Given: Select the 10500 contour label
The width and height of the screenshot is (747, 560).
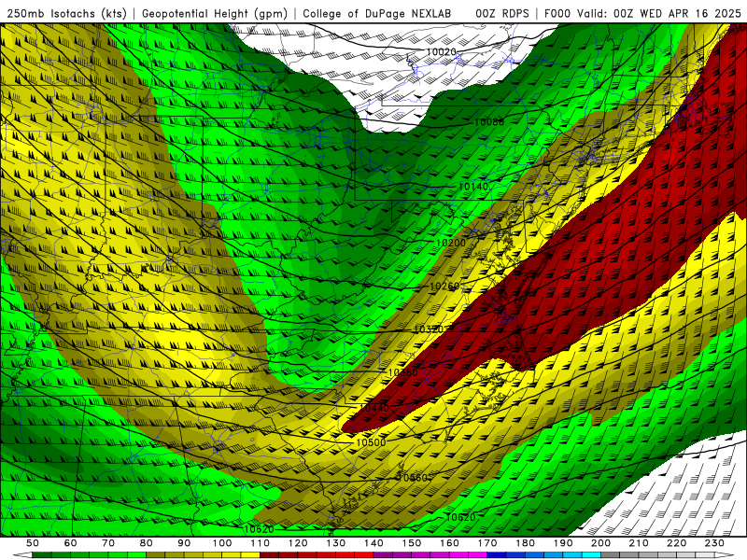Looking at the screenshot, I should coord(371,442).
